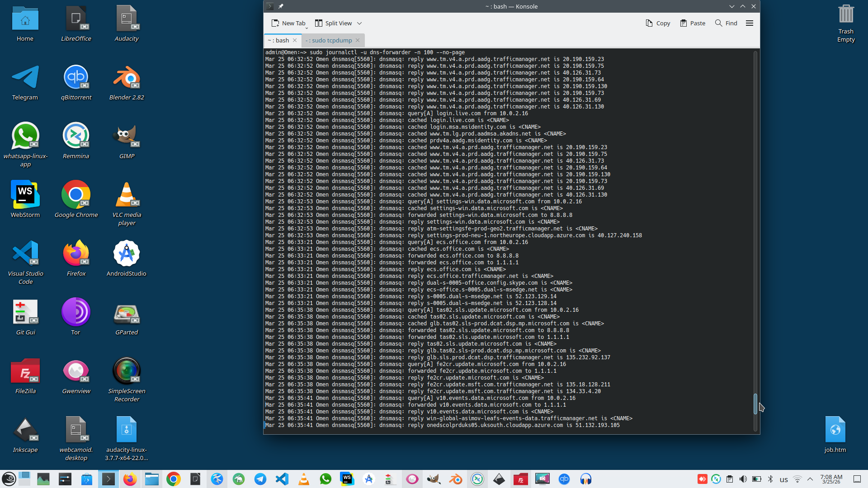This screenshot has height=488, width=868.
Task: Switch to the sudo tcpdump tab
Action: pos(329,40)
